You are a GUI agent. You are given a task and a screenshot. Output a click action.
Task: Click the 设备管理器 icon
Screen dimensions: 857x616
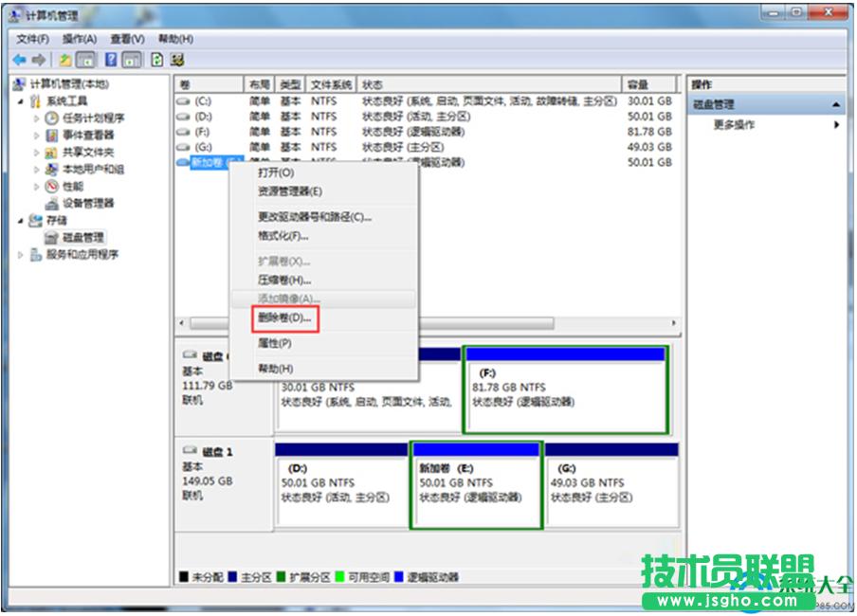pyautogui.click(x=51, y=204)
